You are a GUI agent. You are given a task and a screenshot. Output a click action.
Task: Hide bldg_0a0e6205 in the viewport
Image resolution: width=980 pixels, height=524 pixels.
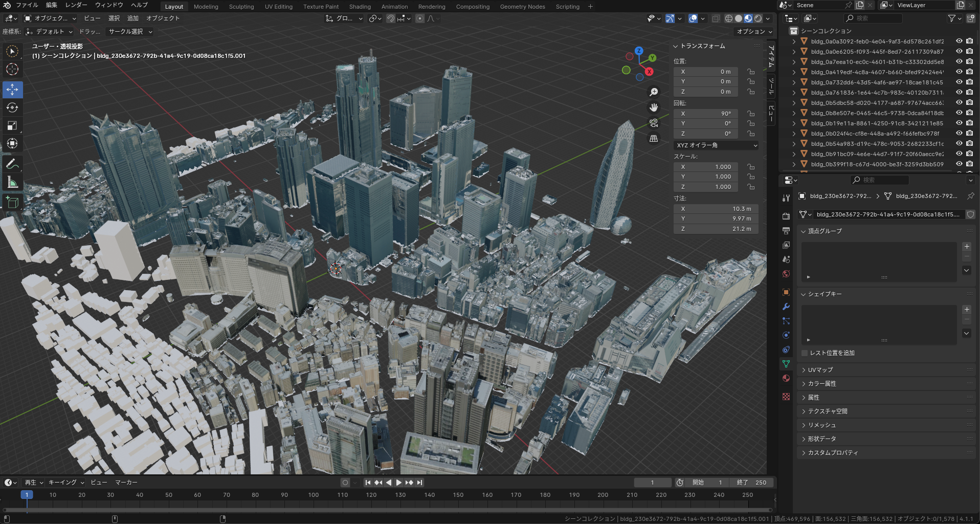tap(959, 52)
